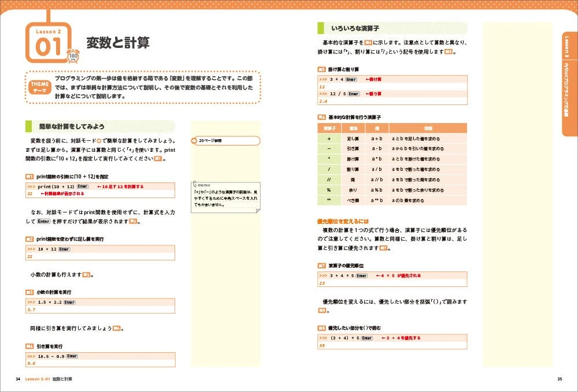Viewport: 578px width, 392px height.
Task: Click the orange 説明 table header bar
Action: 429,128
